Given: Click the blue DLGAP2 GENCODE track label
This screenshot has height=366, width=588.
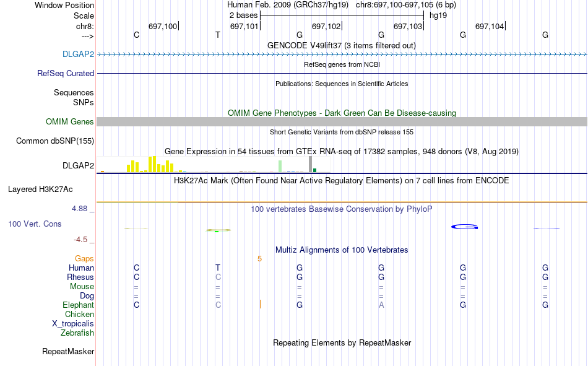Looking at the screenshot, I should 78,54.
